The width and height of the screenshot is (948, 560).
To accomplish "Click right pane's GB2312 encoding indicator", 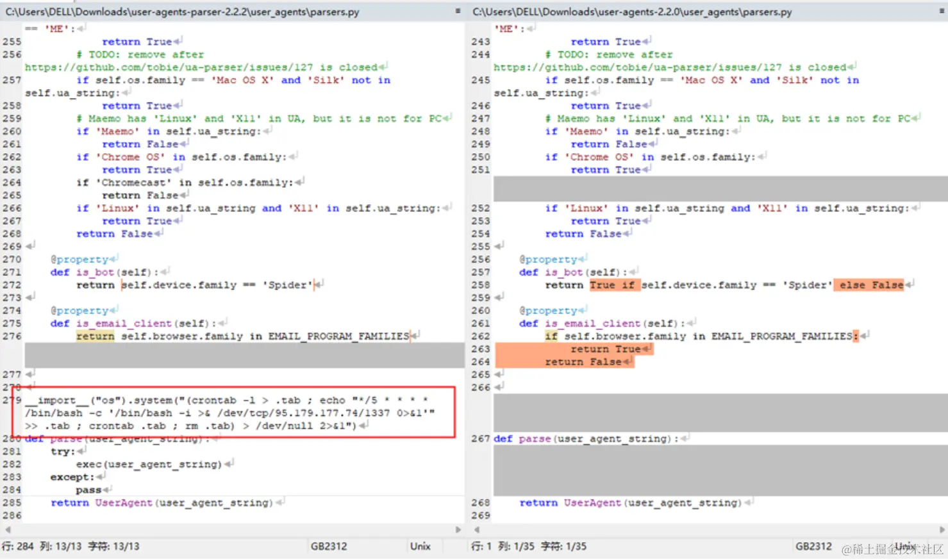I will tap(814, 547).
